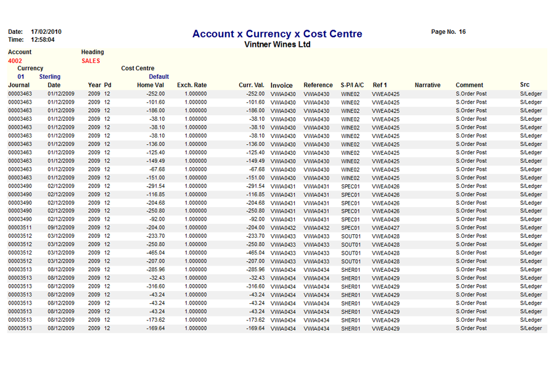
Task: Click home value -169.64
Action: point(155,329)
